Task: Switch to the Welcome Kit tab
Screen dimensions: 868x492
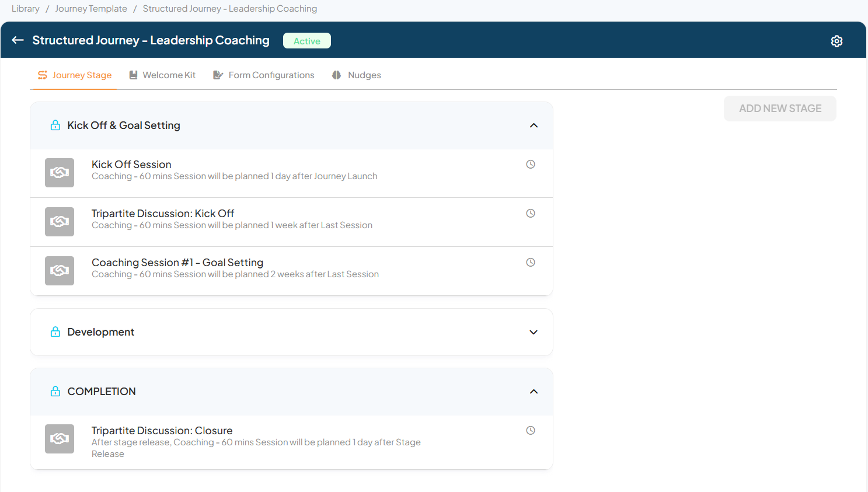Action: coord(162,75)
